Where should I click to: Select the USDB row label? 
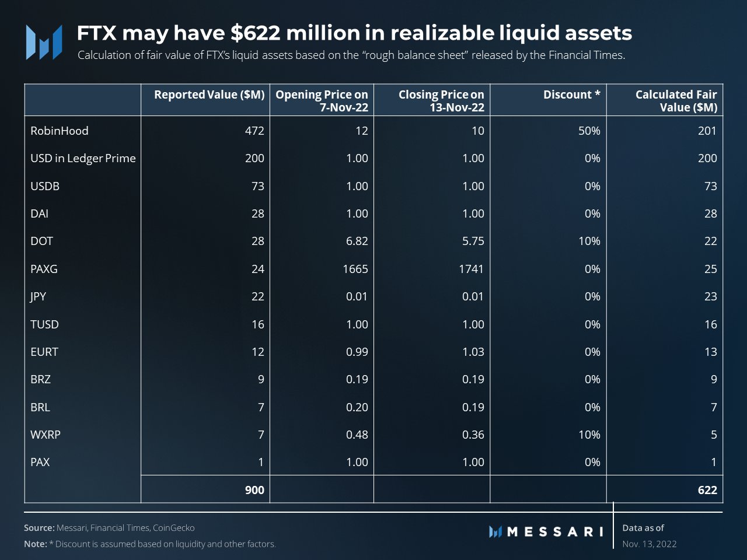point(45,186)
